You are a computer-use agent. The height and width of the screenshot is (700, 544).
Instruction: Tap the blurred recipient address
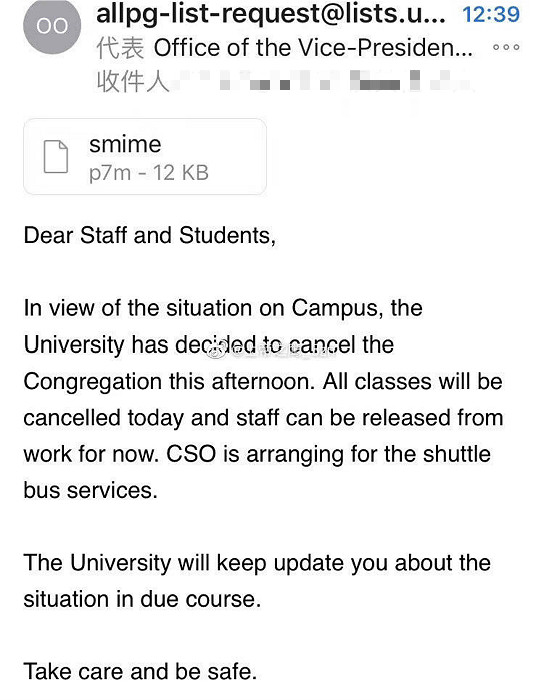tap(321, 81)
